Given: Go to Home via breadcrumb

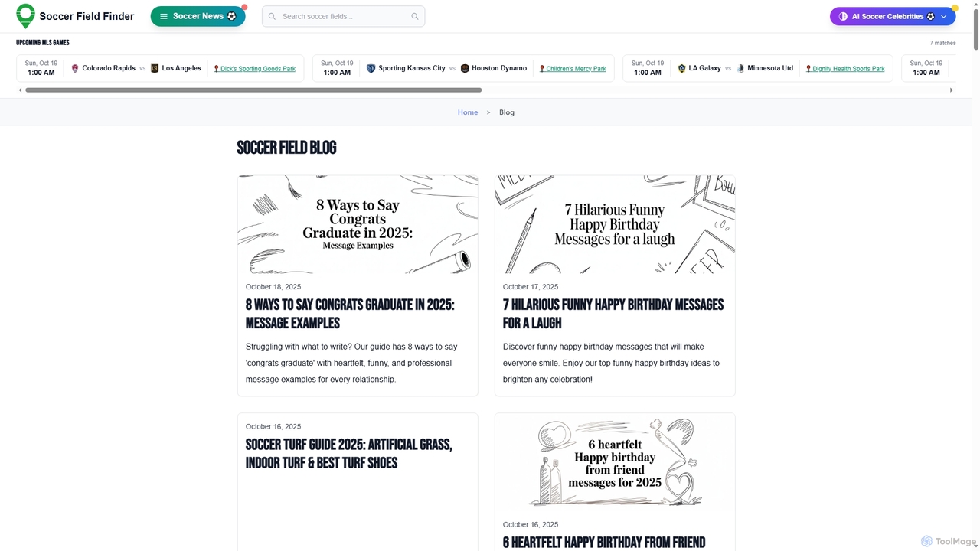Looking at the screenshot, I should pyautogui.click(x=468, y=112).
